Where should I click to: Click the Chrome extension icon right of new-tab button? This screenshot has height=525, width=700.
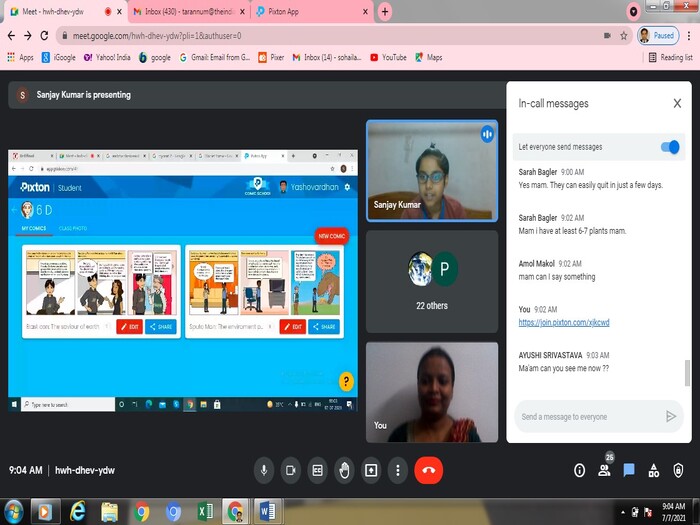[633, 12]
